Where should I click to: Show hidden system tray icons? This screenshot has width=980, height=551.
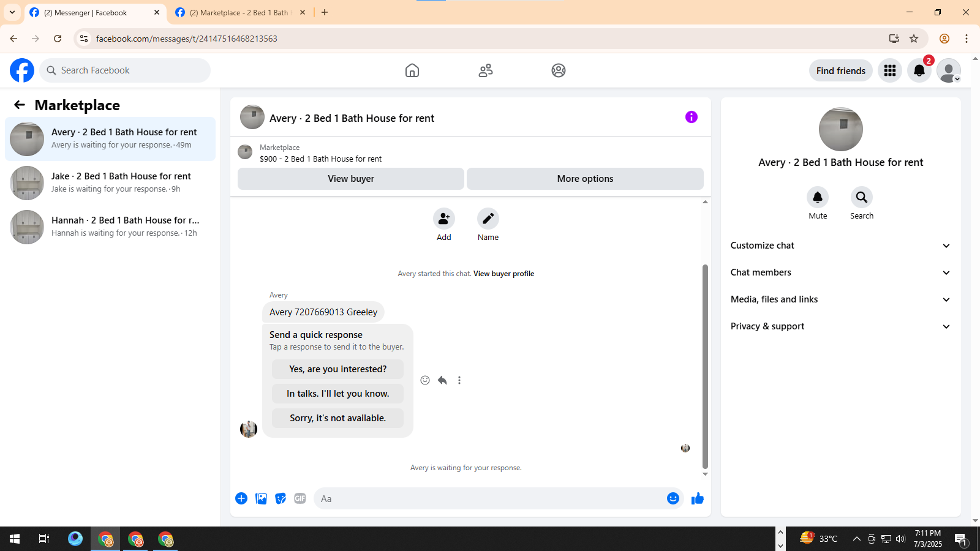point(856,539)
